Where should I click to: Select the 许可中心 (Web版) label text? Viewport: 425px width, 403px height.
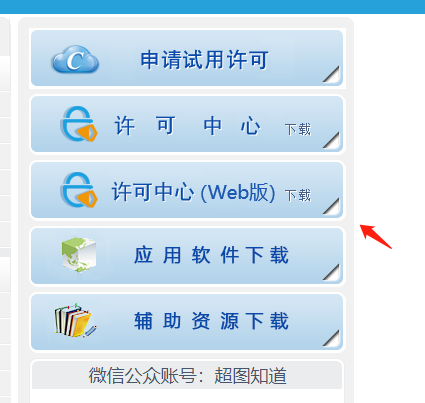193,192
